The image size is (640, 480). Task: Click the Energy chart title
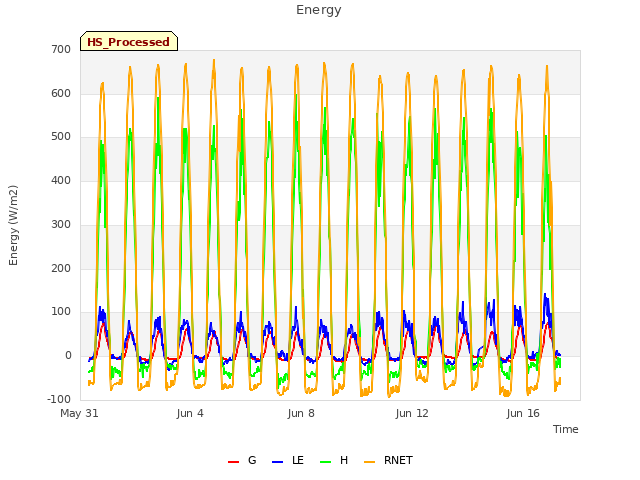pos(319,10)
